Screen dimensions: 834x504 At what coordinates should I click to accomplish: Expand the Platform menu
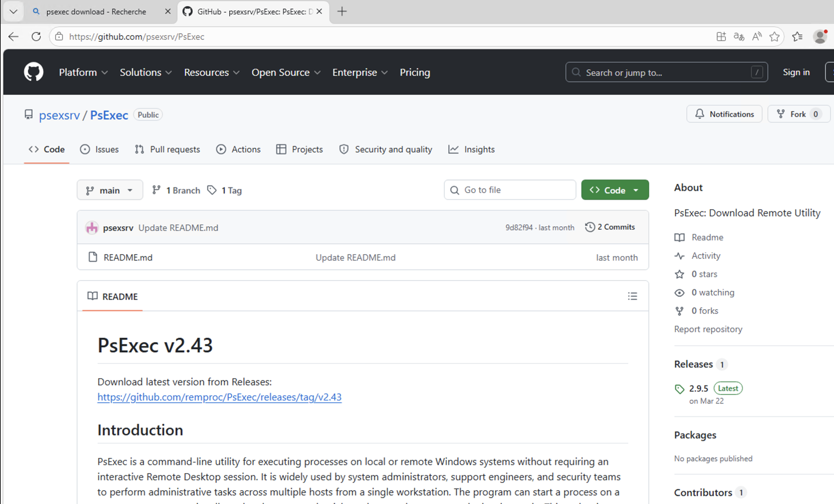(83, 72)
